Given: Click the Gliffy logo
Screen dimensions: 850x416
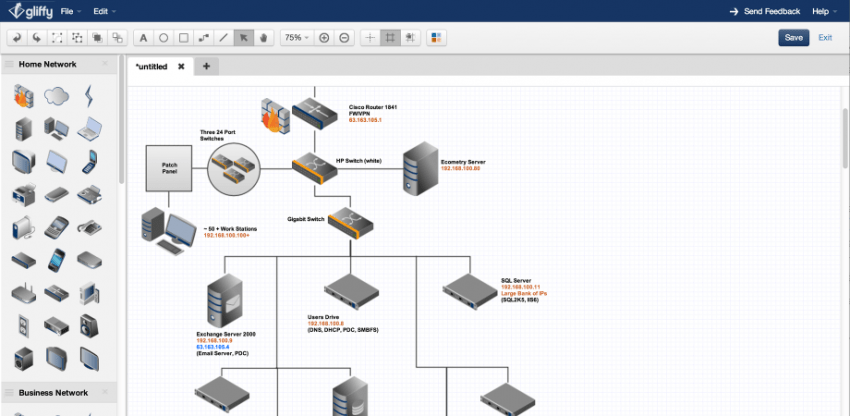Looking at the screenshot, I should [x=30, y=11].
